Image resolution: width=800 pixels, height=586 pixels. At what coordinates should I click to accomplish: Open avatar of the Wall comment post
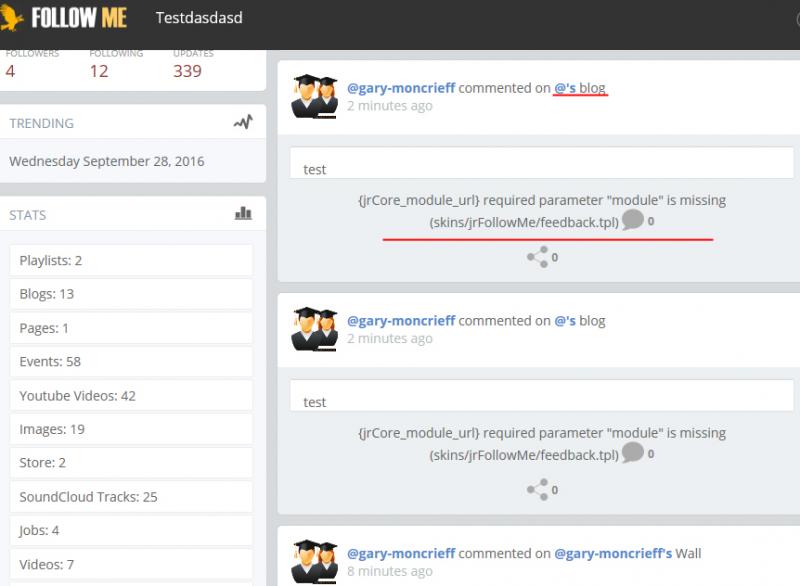pos(314,562)
